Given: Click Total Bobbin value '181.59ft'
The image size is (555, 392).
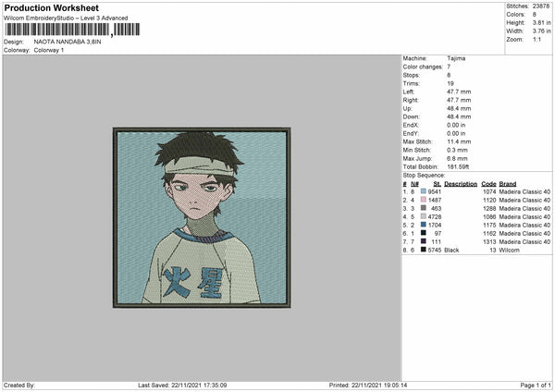Looking at the screenshot, I should pyautogui.click(x=458, y=166).
